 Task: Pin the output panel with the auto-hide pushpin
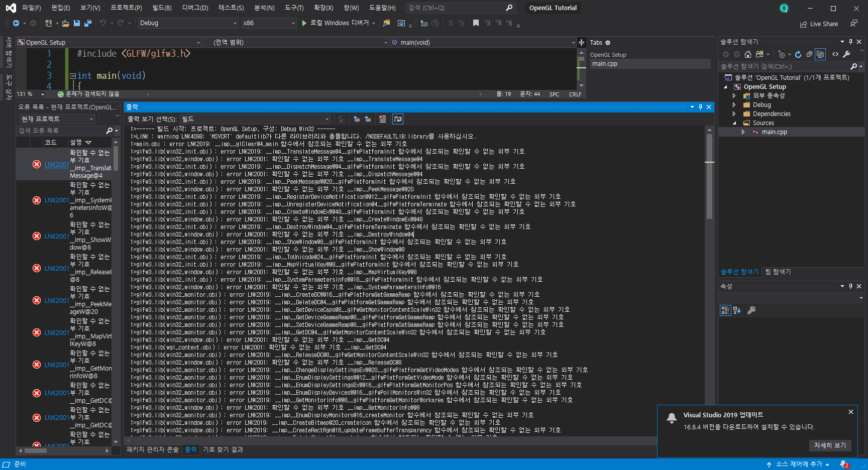point(700,107)
